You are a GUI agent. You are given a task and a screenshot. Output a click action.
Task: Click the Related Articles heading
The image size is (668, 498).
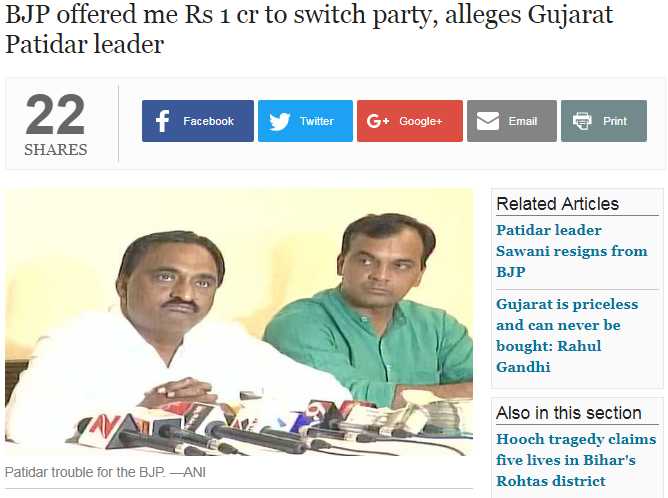[x=557, y=204]
